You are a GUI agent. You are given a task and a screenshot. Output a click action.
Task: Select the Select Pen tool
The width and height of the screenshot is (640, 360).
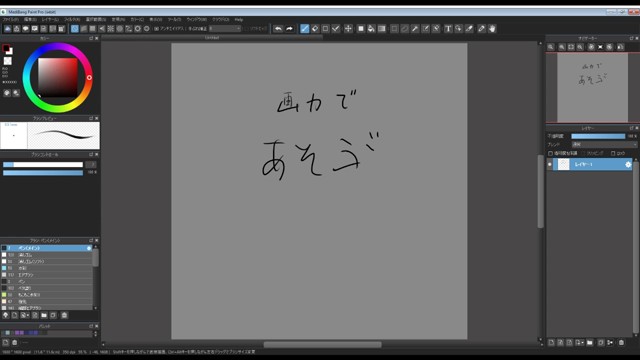click(x=425, y=29)
